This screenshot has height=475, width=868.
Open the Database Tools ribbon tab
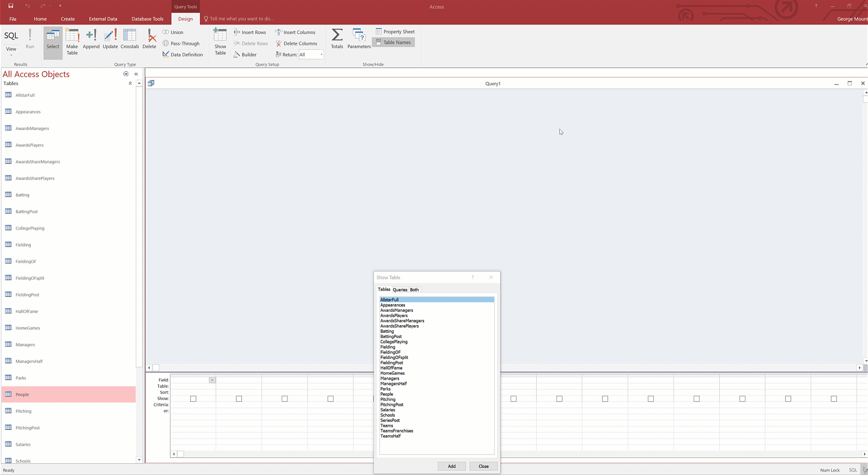pos(147,19)
